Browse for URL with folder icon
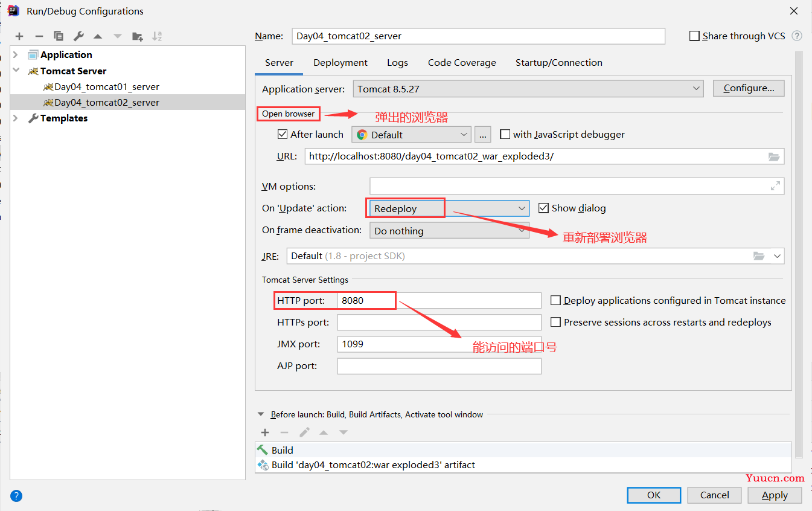Screen dimensions: 812x511 point(774,156)
